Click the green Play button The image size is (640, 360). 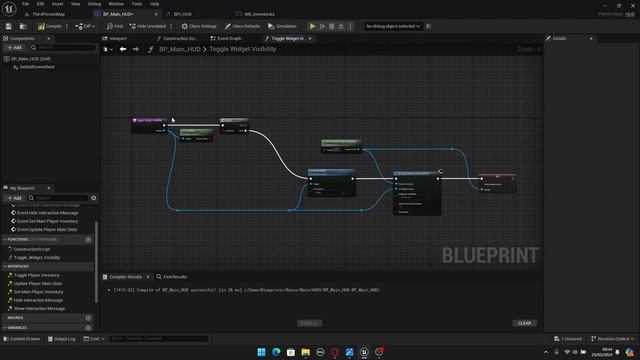click(x=313, y=26)
